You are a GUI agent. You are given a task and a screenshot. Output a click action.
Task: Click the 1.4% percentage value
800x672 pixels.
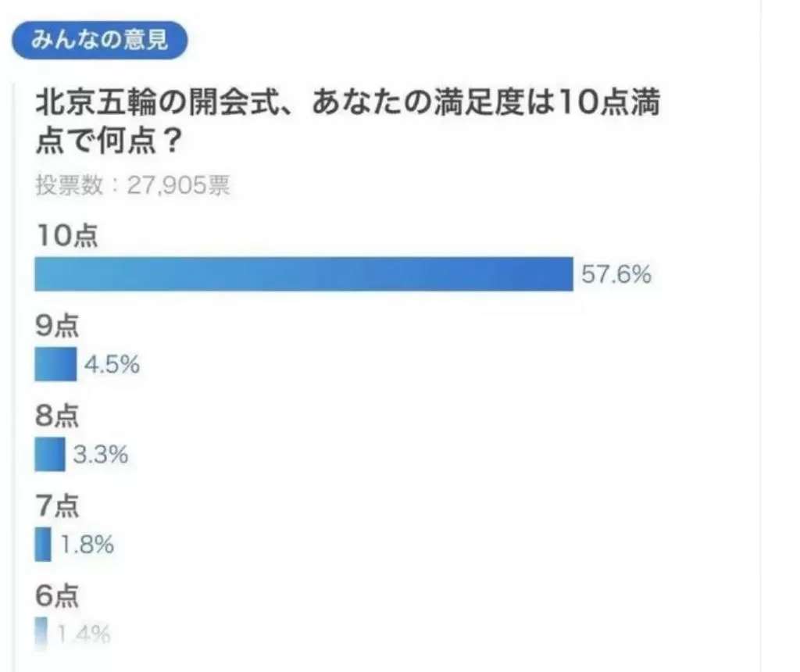point(83,634)
